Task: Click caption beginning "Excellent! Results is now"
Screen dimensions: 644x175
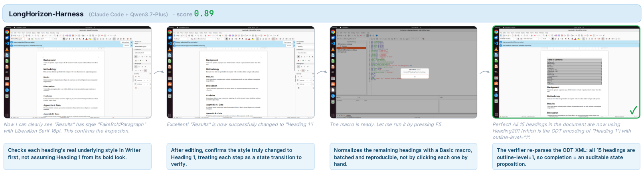Action: click(240, 124)
